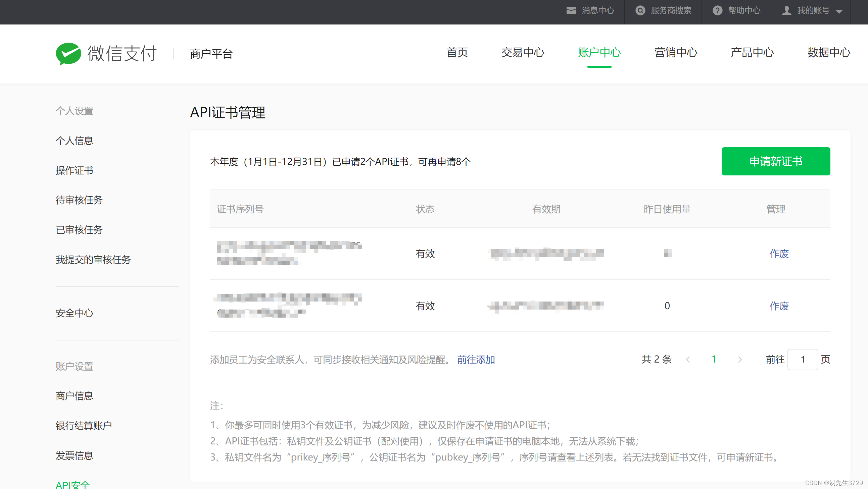Image resolution: width=868 pixels, height=489 pixels.
Task: Click the My Account user icon
Action: (x=786, y=10)
